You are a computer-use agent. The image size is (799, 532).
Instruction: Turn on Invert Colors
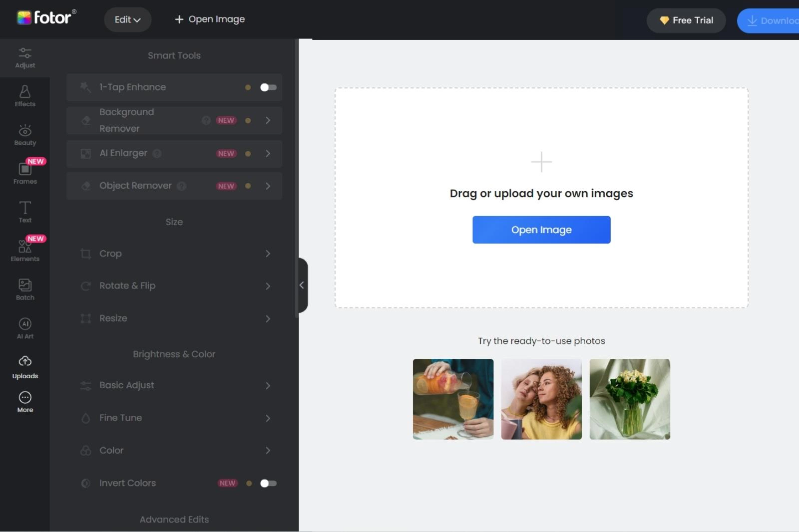point(268,483)
